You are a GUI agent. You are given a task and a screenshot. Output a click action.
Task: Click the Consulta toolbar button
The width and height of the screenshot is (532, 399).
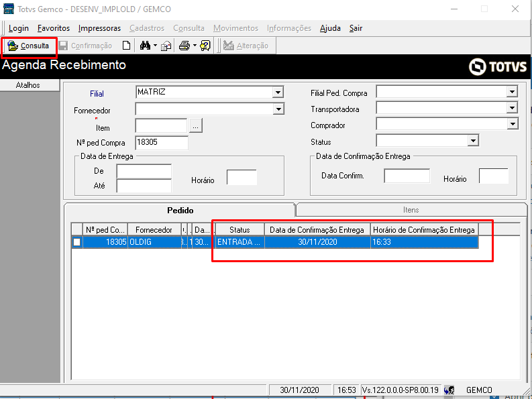29,46
